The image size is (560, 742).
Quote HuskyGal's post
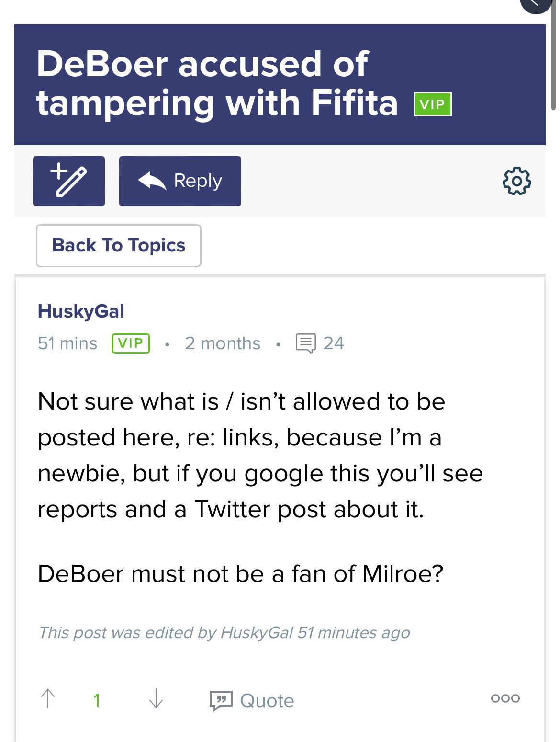pyautogui.click(x=252, y=700)
